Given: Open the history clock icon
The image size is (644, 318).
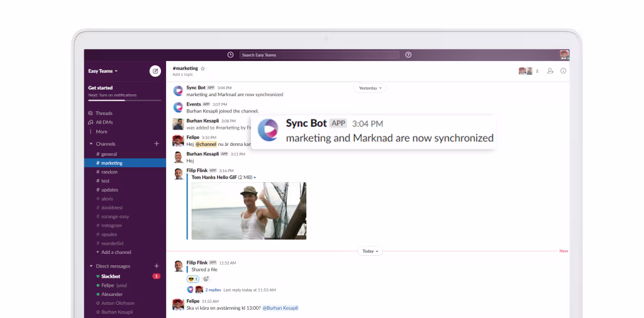Looking at the screenshot, I should (x=230, y=55).
